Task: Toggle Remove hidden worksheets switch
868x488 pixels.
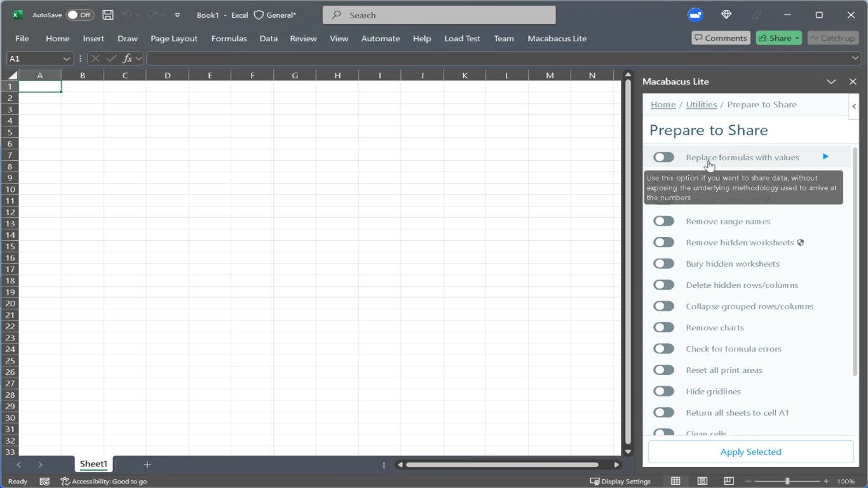Action: pyautogui.click(x=663, y=242)
